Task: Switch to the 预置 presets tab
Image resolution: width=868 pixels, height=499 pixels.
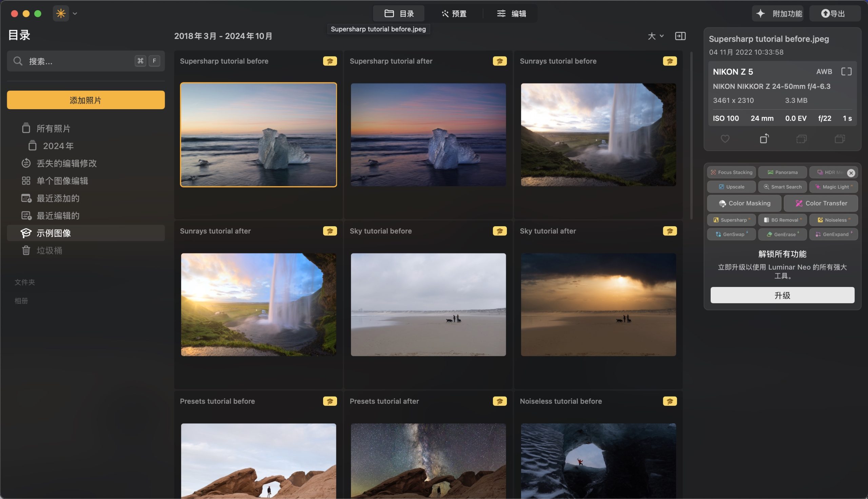Action: tap(454, 13)
